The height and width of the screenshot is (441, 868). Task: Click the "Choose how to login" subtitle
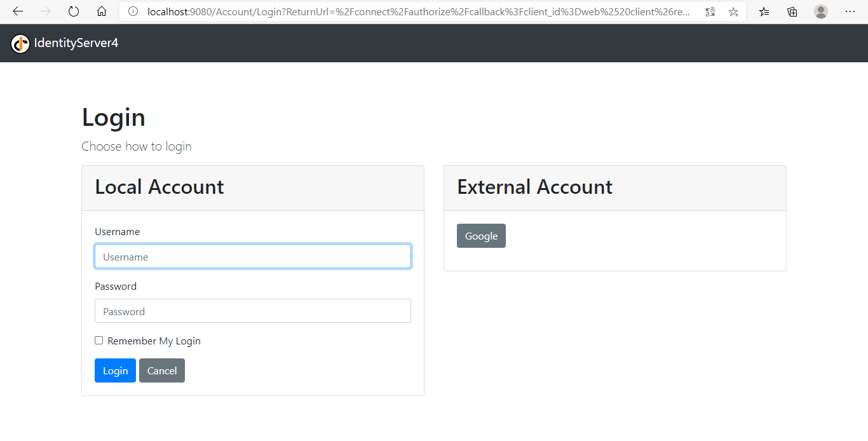pos(137,146)
